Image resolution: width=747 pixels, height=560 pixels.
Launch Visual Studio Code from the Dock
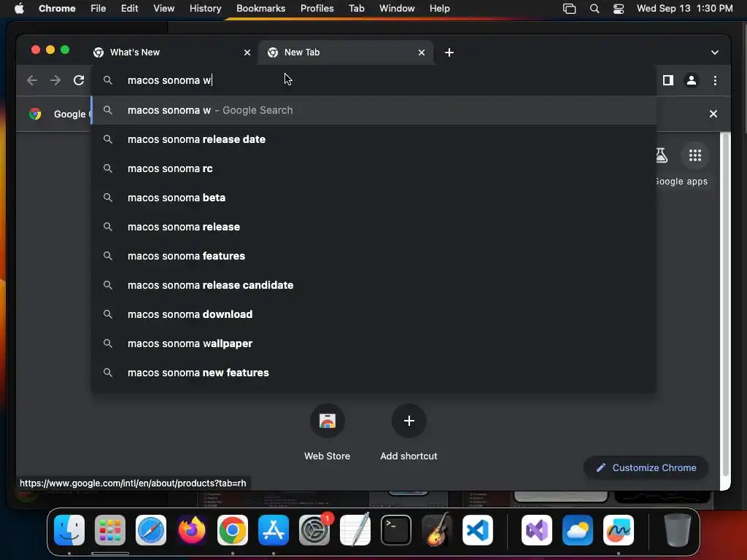[478, 530]
